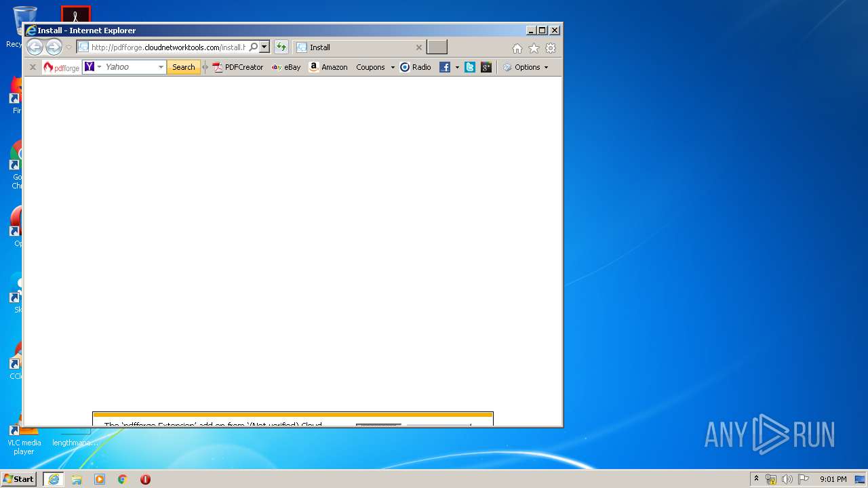Launch Windows Media Player from the taskbar
The image size is (868, 488).
point(100,479)
